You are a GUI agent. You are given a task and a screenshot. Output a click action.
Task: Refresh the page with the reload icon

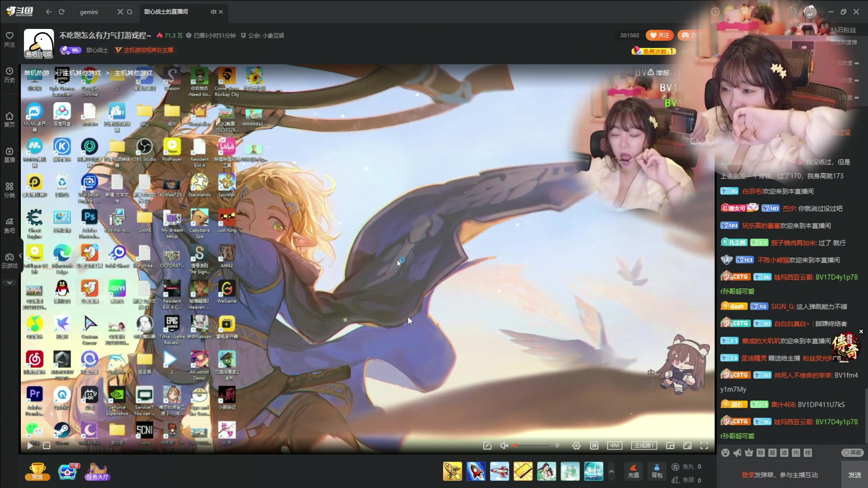(61, 12)
